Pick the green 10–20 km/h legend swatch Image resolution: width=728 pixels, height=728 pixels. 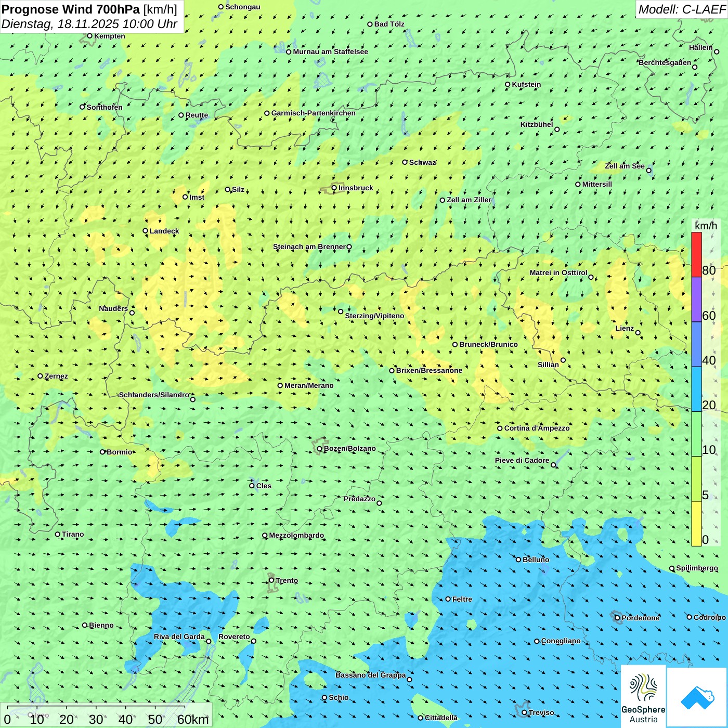(696, 434)
